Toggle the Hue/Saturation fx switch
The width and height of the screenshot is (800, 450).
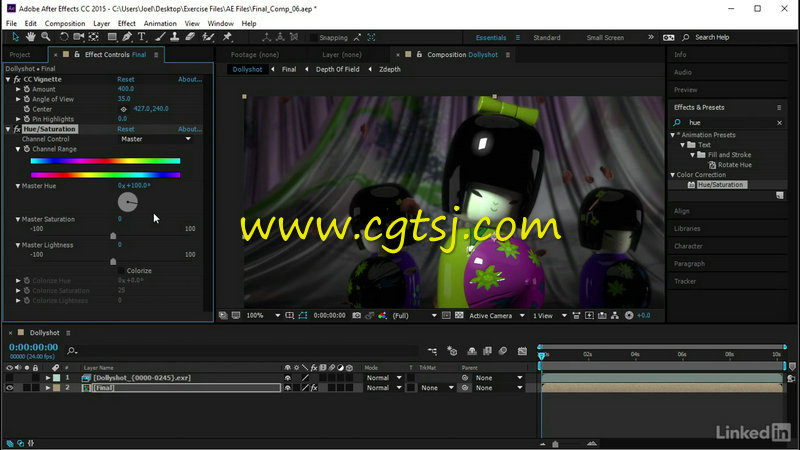tap(17, 129)
